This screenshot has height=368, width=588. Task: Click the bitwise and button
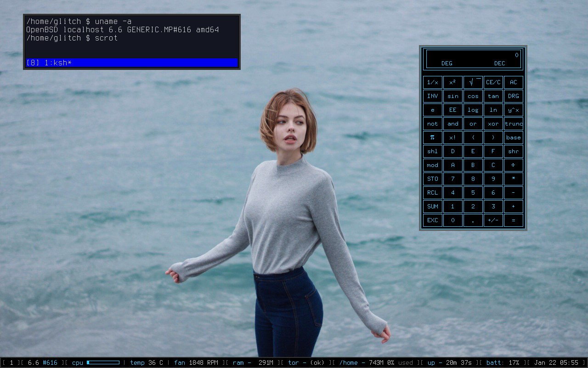(453, 124)
